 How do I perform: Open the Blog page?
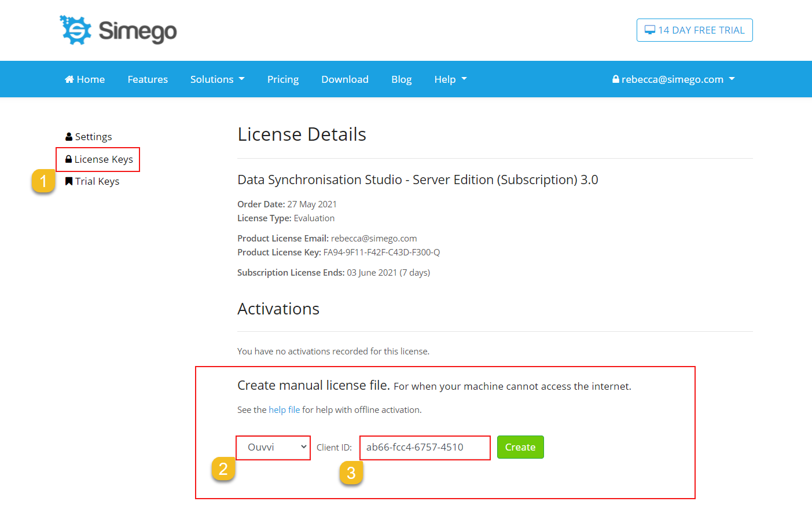tap(402, 79)
